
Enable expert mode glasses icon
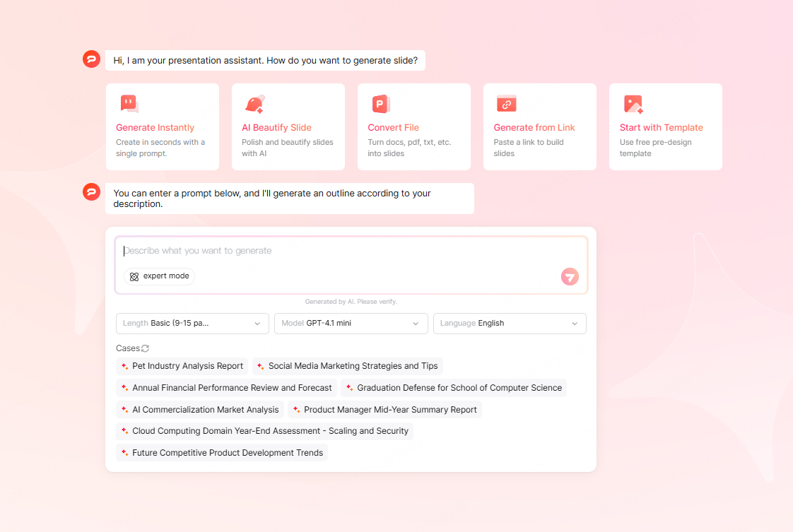pyautogui.click(x=134, y=276)
